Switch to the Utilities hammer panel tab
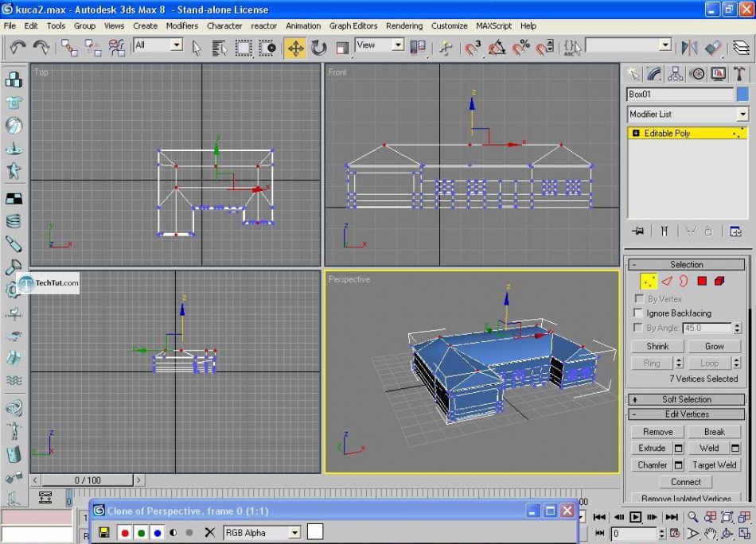Viewport: 756px width, 544px height. 738,74
